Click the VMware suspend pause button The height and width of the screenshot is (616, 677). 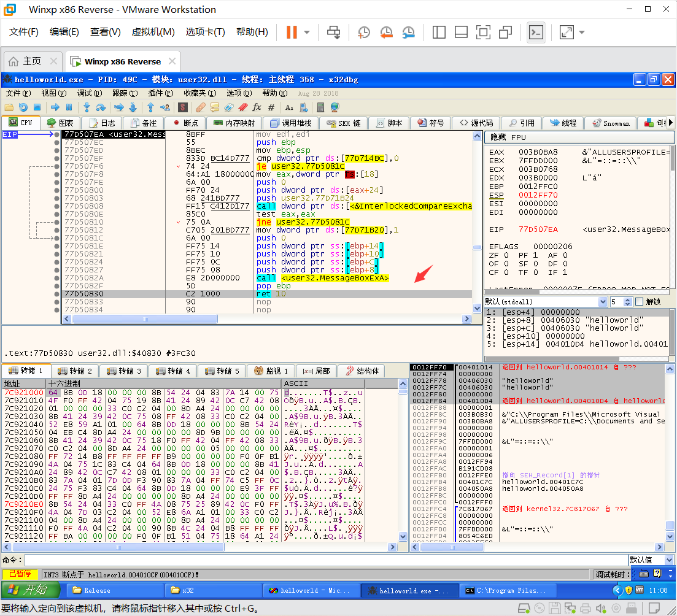coord(292,32)
